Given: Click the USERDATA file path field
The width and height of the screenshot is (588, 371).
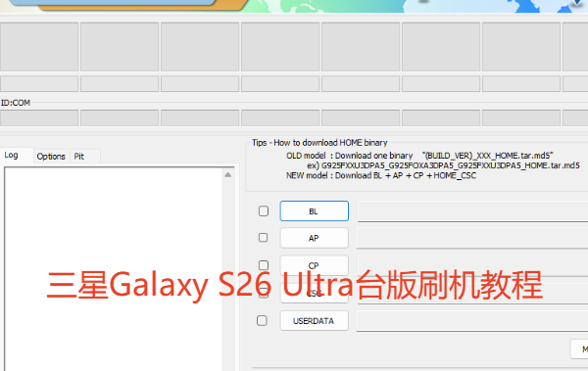Looking at the screenshot, I should 472,321.
